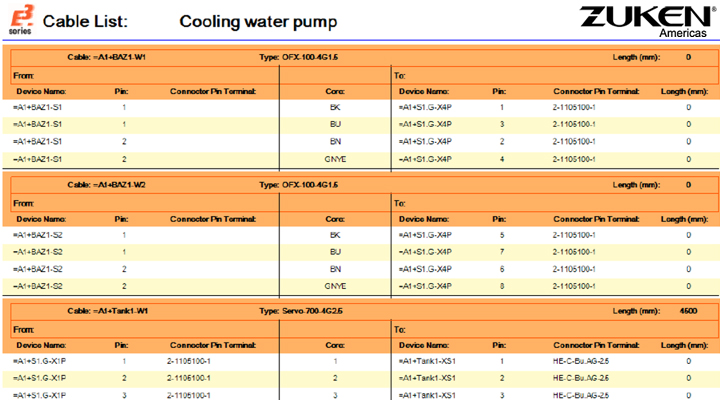Screen dimensions: 720x400
Task: Click the first =A1+Tank1-XS1 device cell
Action: tap(427, 360)
